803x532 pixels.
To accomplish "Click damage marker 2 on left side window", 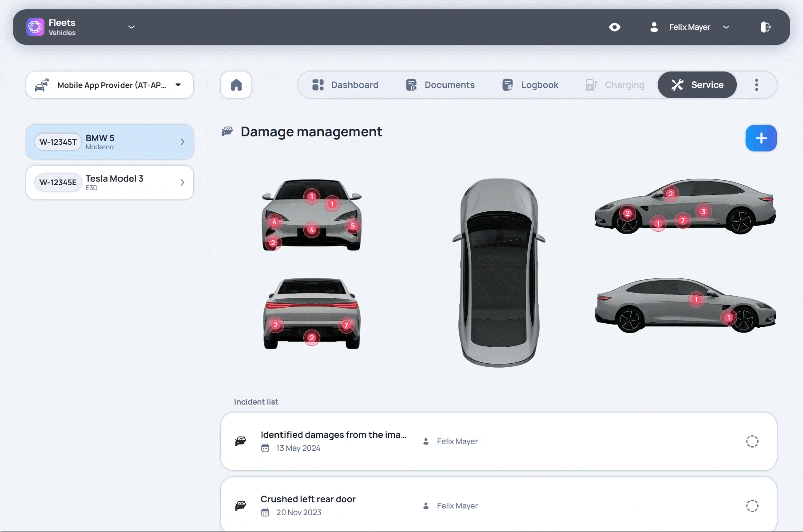I will [x=671, y=194].
